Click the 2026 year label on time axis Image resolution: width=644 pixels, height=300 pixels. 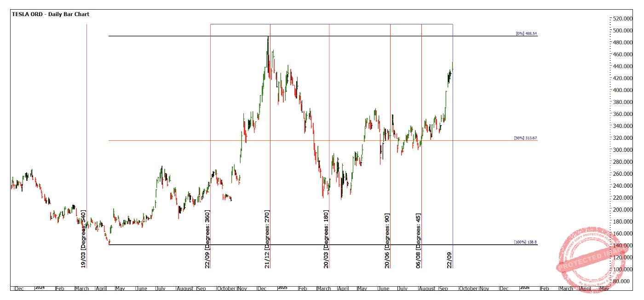pyautogui.click(x=524, y=288)
